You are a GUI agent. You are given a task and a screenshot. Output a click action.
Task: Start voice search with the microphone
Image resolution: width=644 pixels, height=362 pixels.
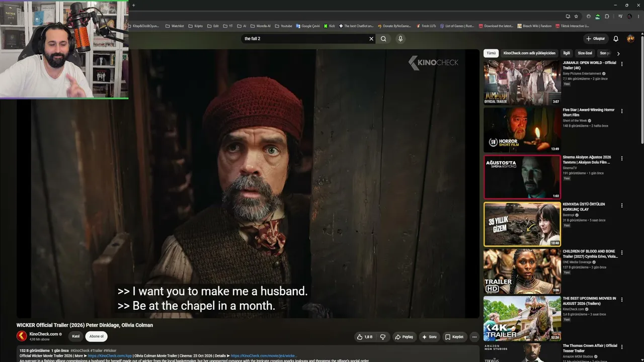[400, 39]
